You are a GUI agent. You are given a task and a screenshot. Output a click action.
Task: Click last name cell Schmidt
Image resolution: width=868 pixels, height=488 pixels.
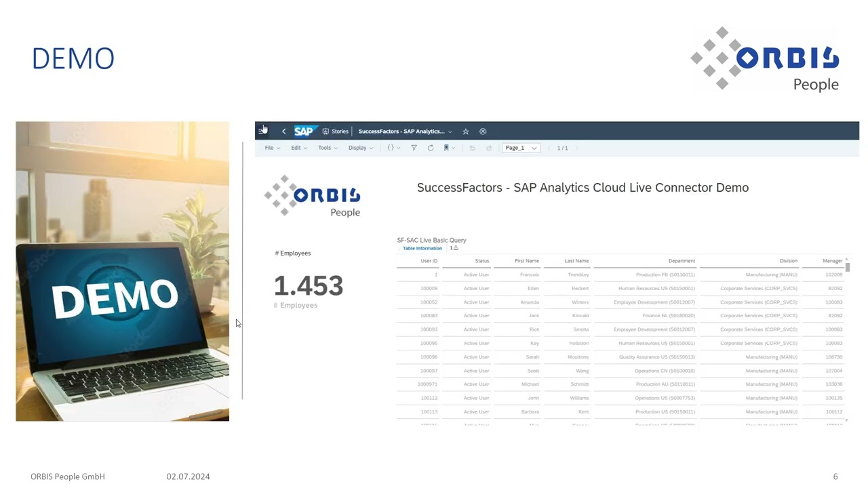coord(579,384)
